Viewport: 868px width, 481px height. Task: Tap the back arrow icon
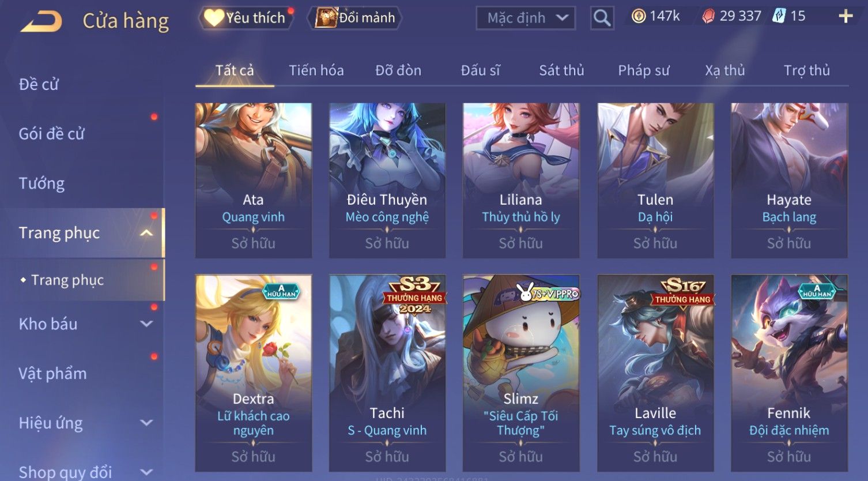(41, 21)
